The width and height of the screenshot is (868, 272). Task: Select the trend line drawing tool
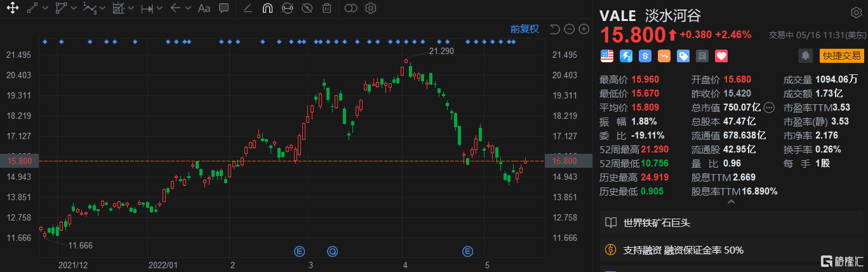pyautogui.click(x=33, y=8)
